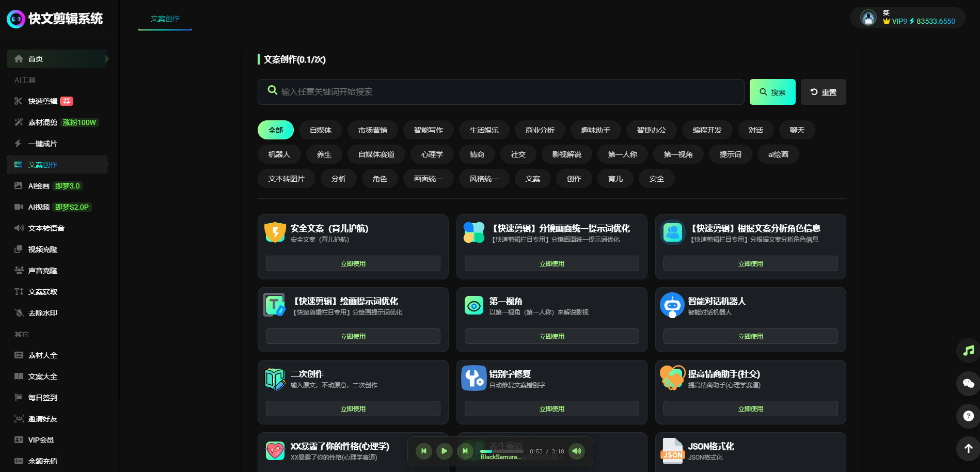Screen dimensions: 980x472
Task: Open the 文案创作 top tab
Action: pos(165,19)
